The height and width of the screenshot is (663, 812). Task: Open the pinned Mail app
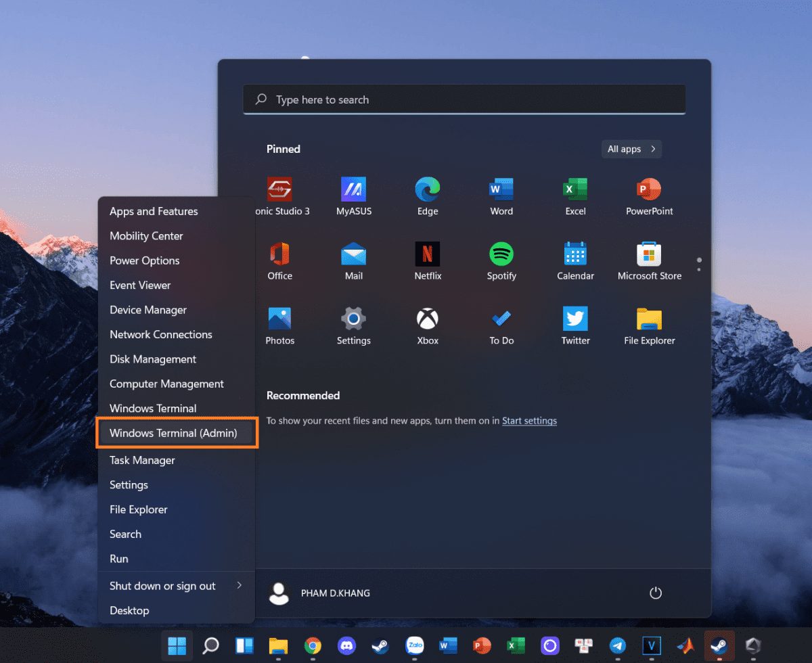pyautogui.click(x=354, y=260)
